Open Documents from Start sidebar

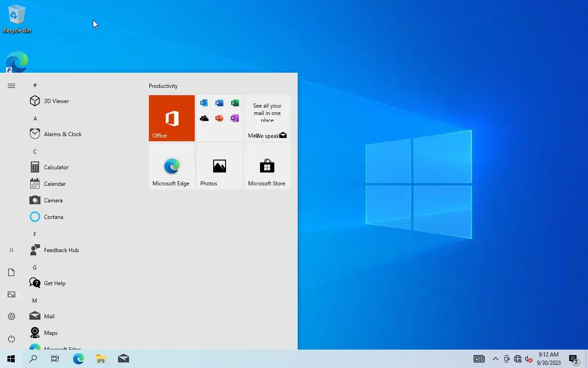[x=11, y=272]
